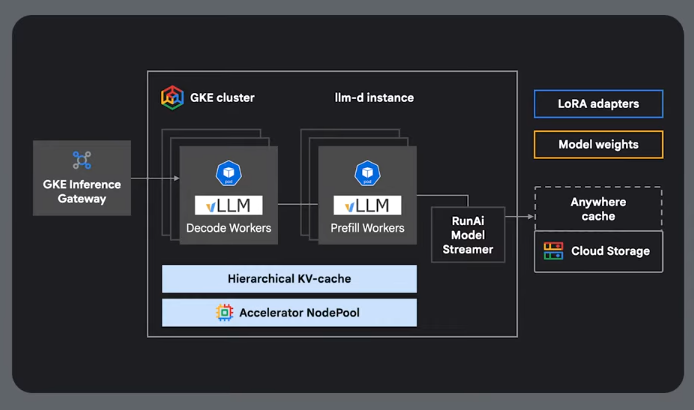
Task: Select the Anywhere cache dashed box
Action: [x=598, y=208]
